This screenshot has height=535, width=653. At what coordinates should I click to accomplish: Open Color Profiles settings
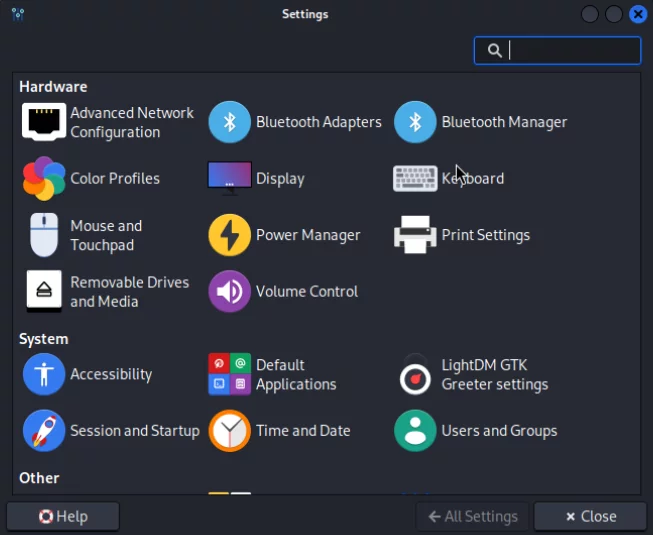tap(91, 179)
